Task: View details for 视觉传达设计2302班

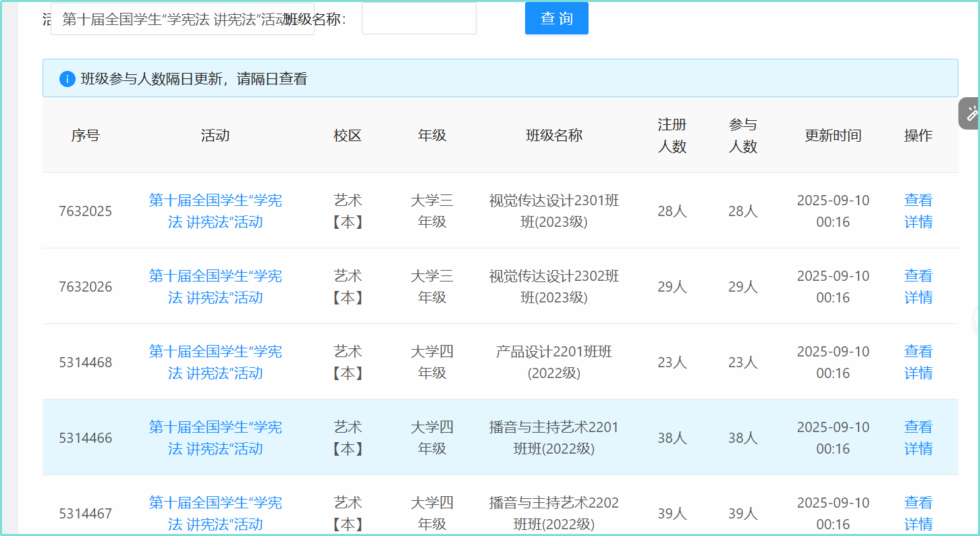Action: point(918,287)
